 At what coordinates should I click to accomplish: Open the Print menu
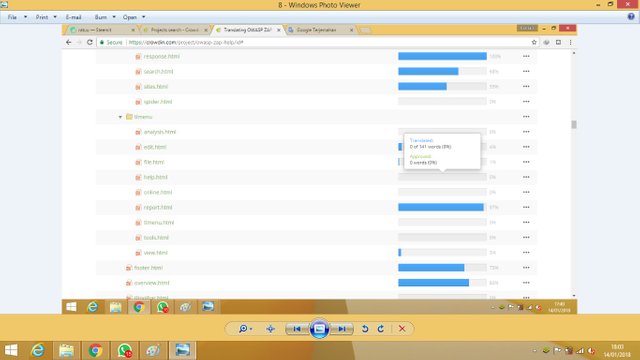coord(42,17)
